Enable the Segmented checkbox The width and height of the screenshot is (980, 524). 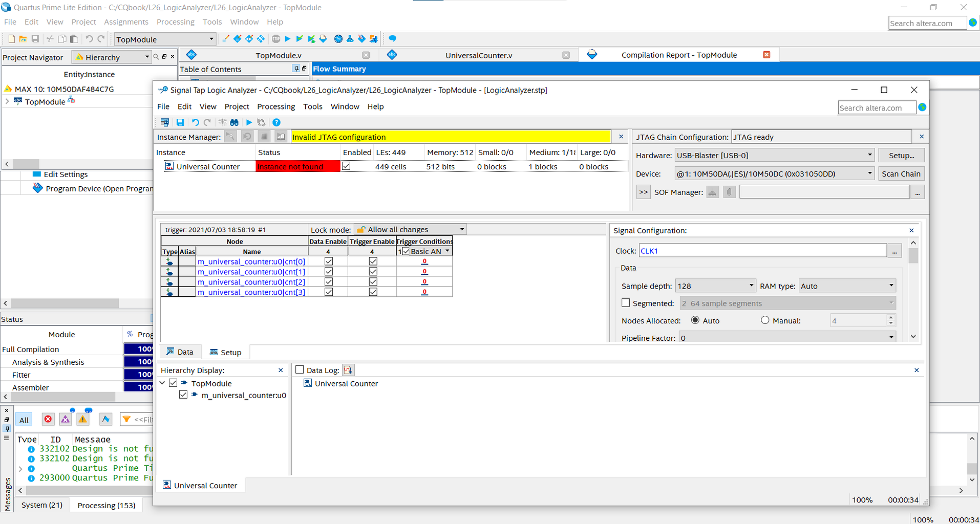(x=626, y=303)
